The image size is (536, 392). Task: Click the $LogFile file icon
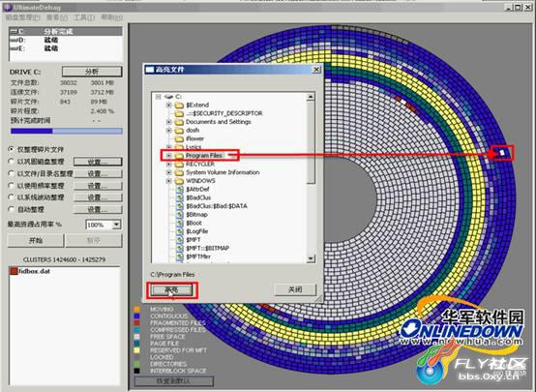179,231
